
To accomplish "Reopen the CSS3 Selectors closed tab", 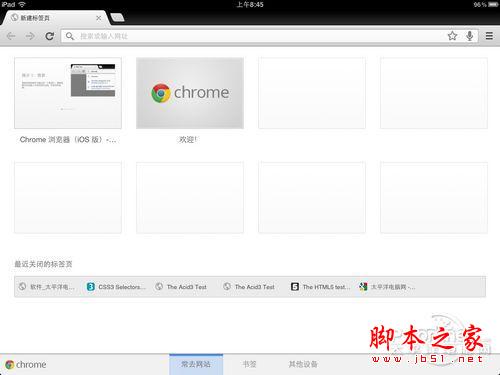I will tap(116, 287).
